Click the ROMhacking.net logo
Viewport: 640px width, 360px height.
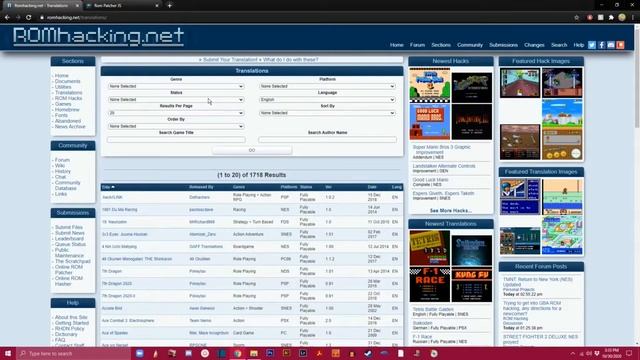(98, 36)
